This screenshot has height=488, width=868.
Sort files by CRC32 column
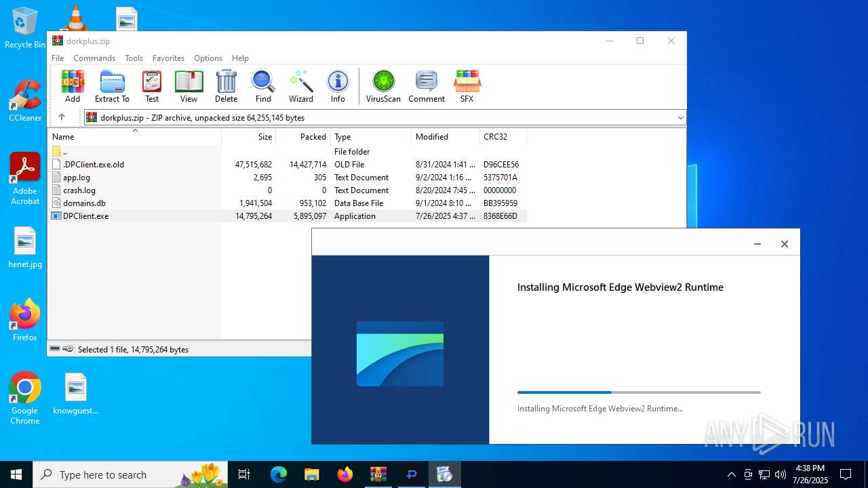[502, 137]
